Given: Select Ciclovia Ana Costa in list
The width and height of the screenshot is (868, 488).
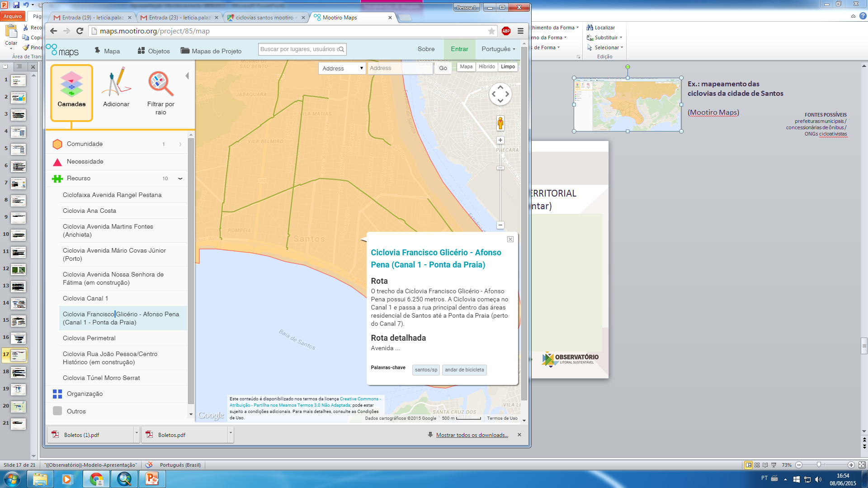Looking at the screenshot, I should click(90, 211).
